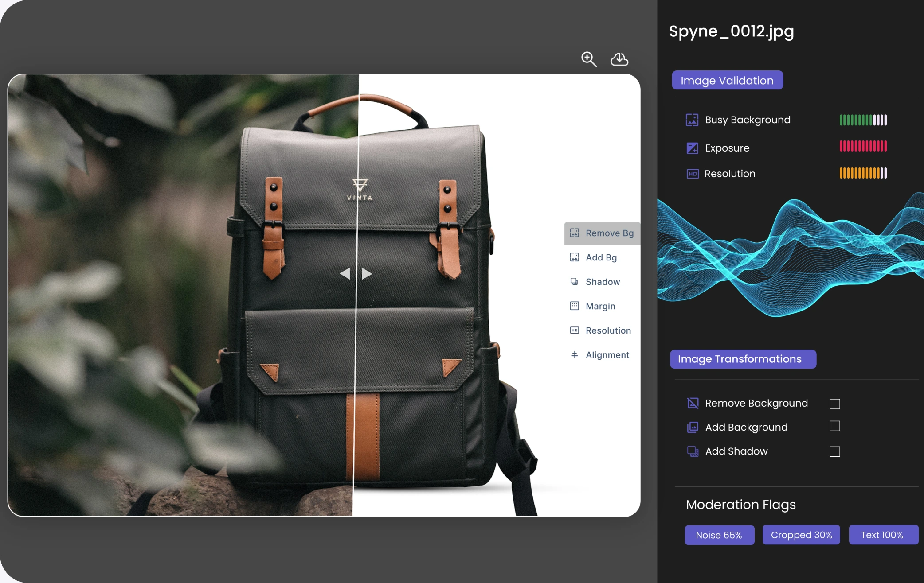Click the Add Background label text

746,427
